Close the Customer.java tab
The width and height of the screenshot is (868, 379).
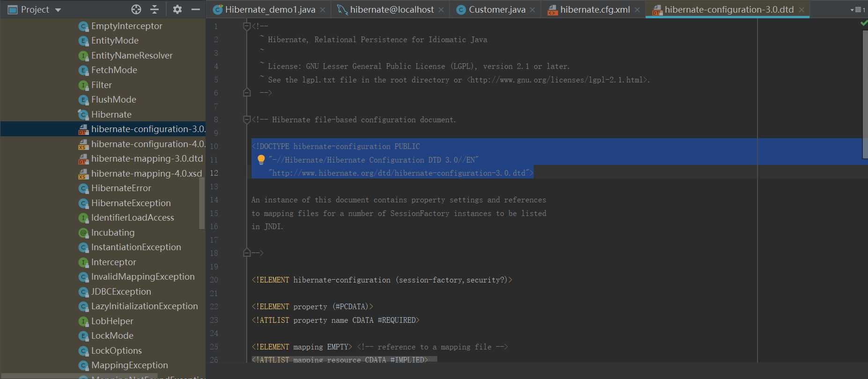click(532, 10)
